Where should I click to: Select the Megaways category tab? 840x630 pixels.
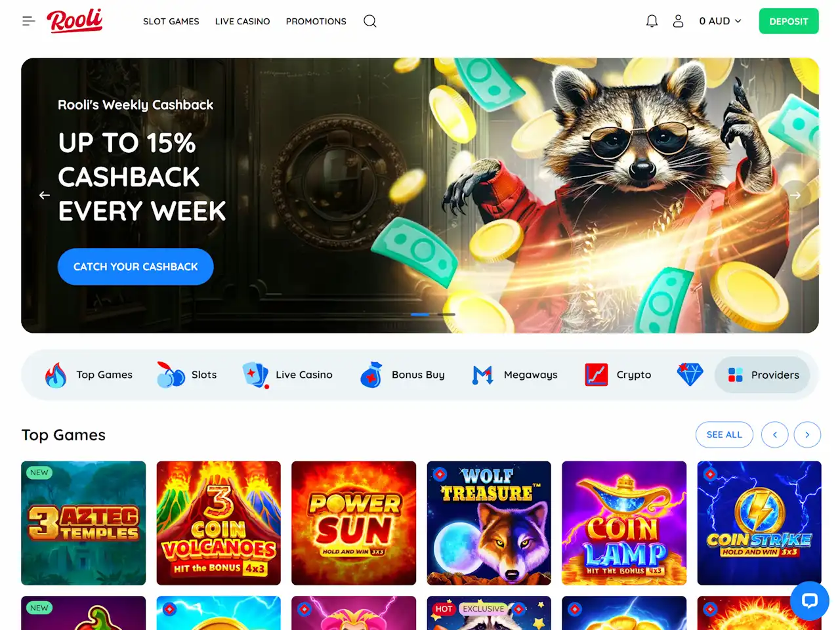pos(514,375)
